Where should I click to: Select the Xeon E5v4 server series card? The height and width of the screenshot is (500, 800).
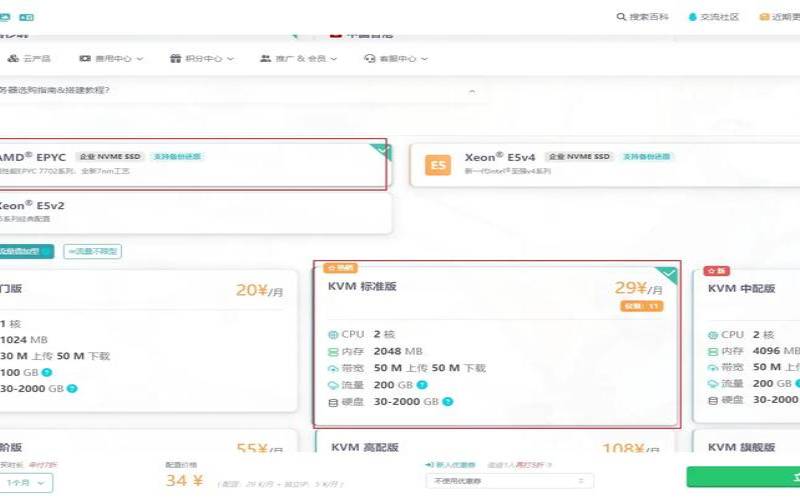click(605, 165)
